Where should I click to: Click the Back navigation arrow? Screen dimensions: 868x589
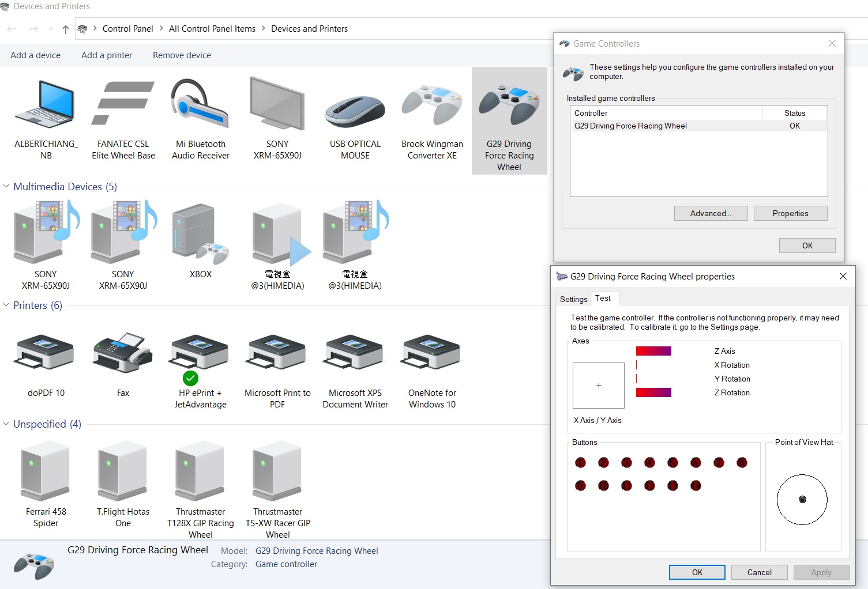[x=12, y=29]
